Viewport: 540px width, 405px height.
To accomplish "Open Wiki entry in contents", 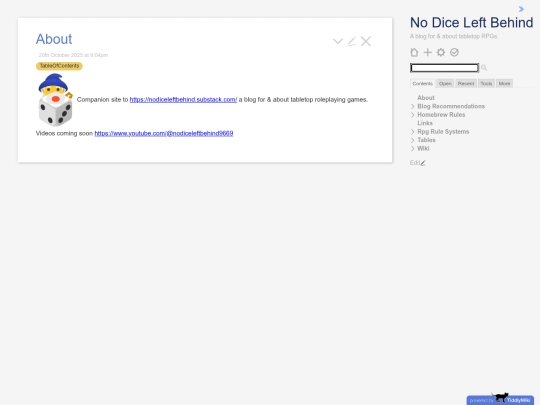I will click(423, 148).
